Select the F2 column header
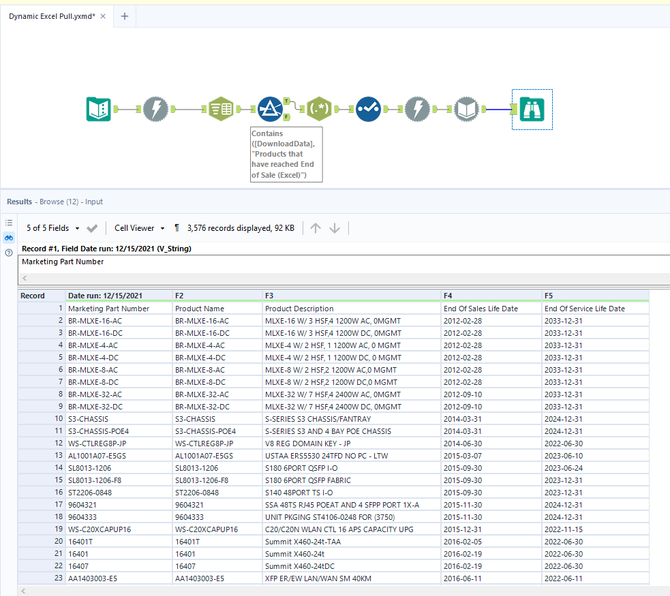The image size is (670, 596). coord(217,296)
